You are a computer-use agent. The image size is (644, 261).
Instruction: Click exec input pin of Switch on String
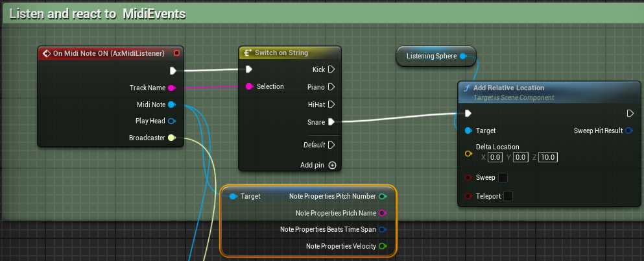click(x=248, y=69)
